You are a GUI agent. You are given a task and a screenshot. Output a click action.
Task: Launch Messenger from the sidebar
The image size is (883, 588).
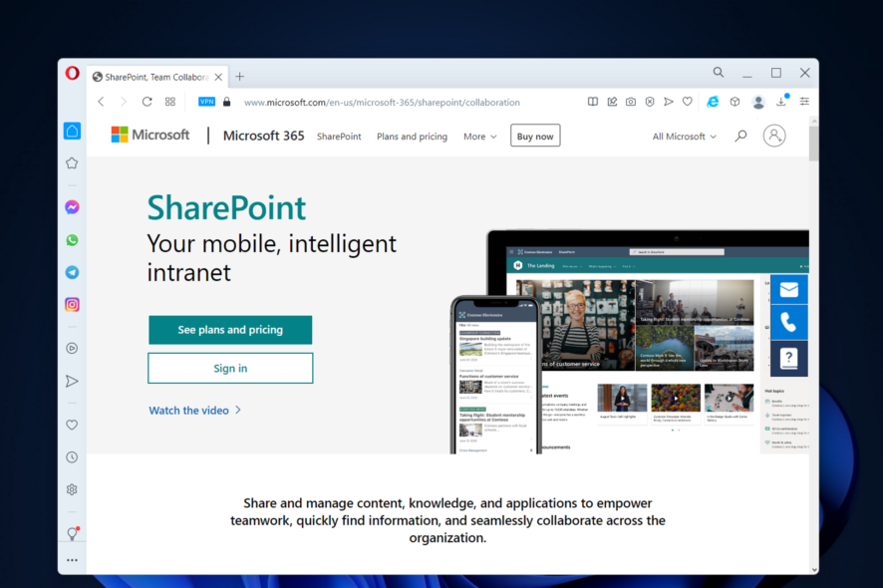(72, 207)
